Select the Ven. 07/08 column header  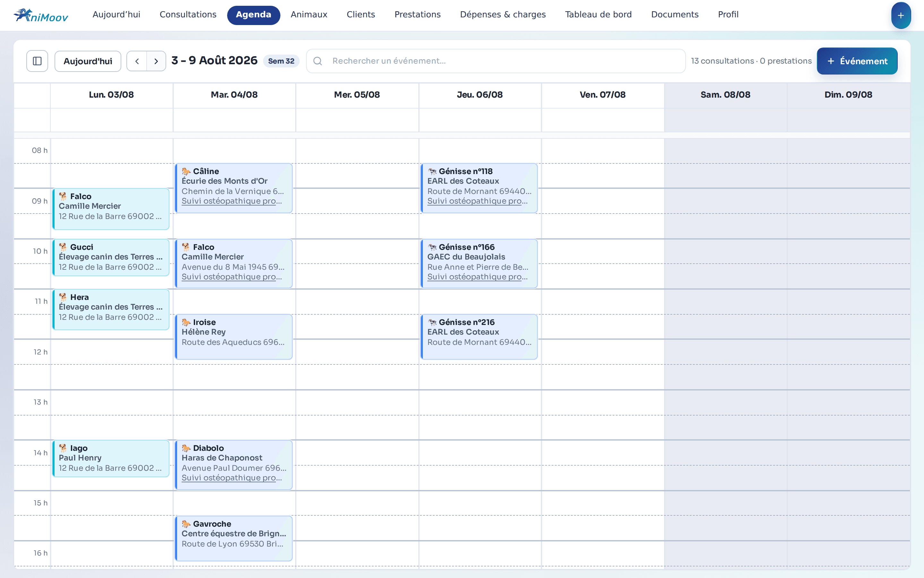603,95
